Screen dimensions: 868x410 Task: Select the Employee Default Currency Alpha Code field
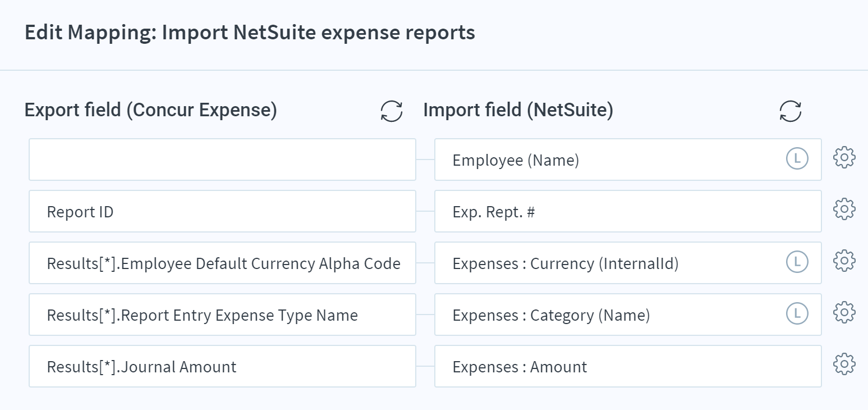coord(222,263)
